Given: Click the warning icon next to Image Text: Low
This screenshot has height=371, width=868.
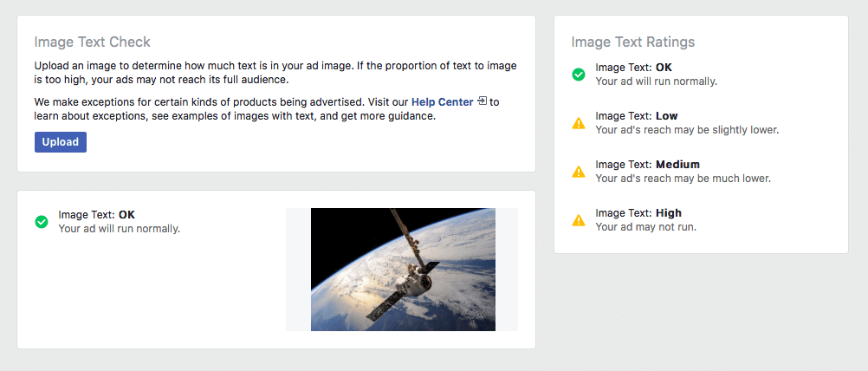Looking at the screenshot, I should (579, 123).
